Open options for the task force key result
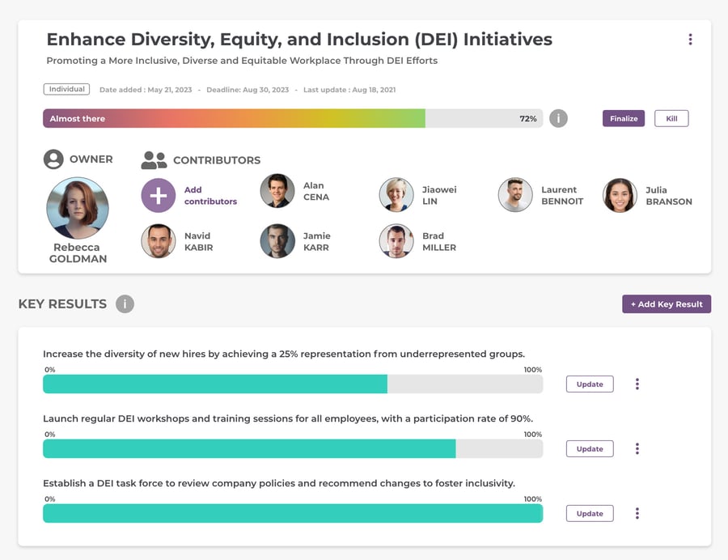Image resolution: width=728 pixels, height=560 pixels. (637, 513)
